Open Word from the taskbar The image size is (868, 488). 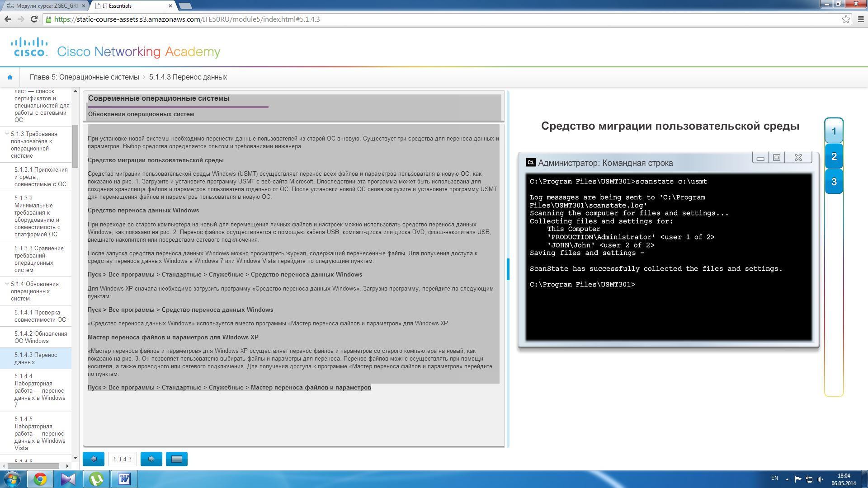pyautogui.click(x=124, y=479)
